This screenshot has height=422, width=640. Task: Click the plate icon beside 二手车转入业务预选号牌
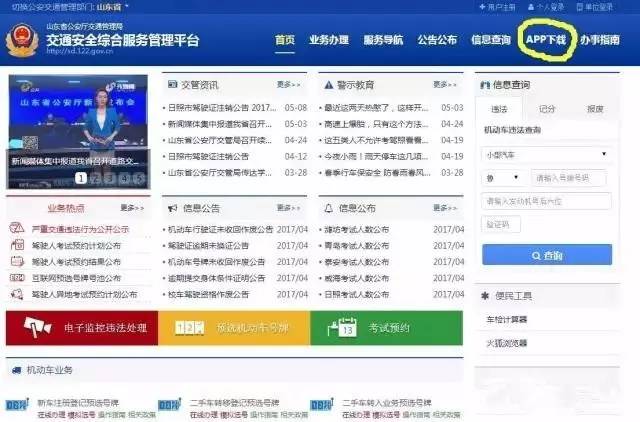pos(322,404)
